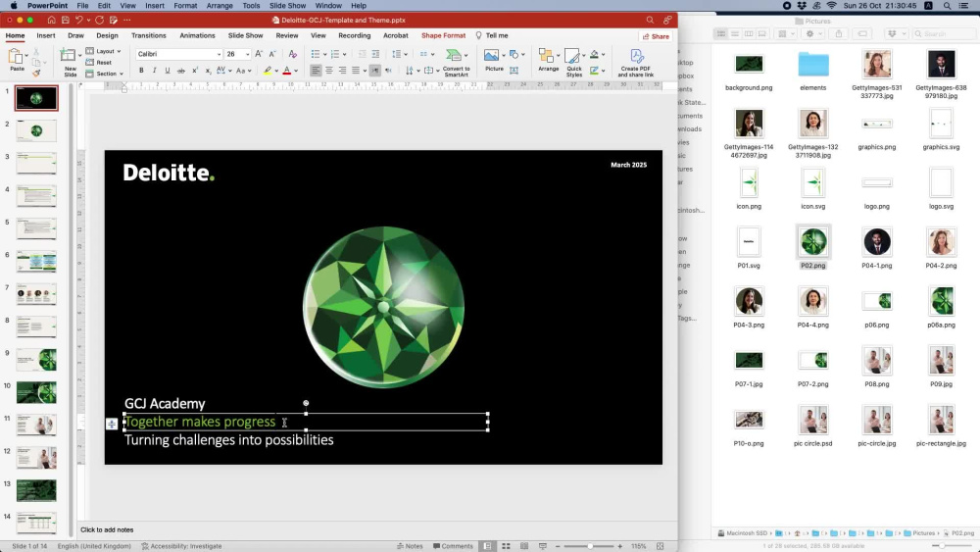The height and width of the screenshot is (552, 980).
Task: Toggle superscript formatting
Action: point(195,71)
